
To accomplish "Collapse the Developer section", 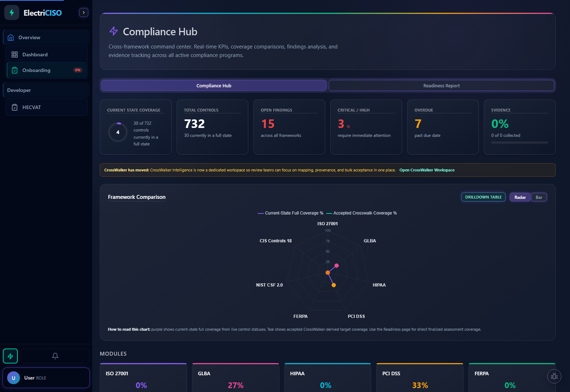I will (x=19, y=90).
